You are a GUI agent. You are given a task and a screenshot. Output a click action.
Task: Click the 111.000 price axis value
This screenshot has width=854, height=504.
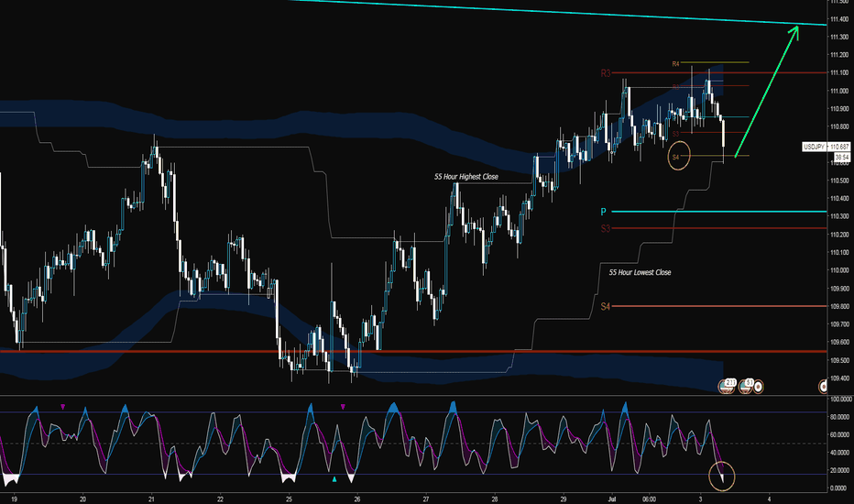click(839, 91)
